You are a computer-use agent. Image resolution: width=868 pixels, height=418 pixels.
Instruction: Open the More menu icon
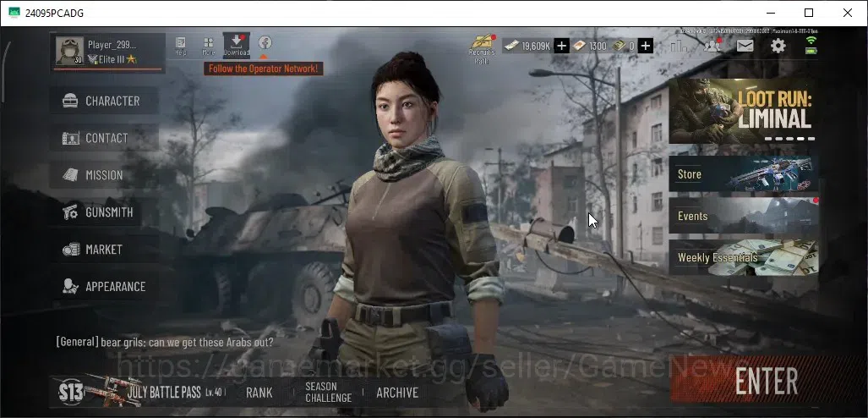tap(209, 46)
